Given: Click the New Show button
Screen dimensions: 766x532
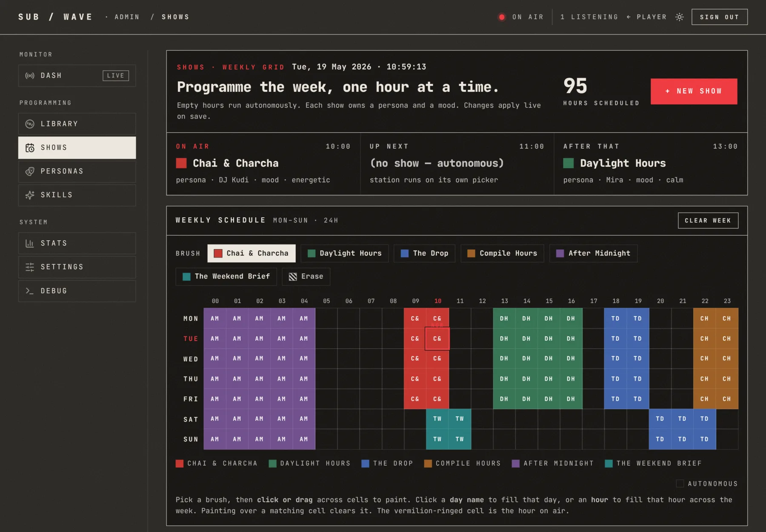Looking at the screenshot, I should coord(694,91).
